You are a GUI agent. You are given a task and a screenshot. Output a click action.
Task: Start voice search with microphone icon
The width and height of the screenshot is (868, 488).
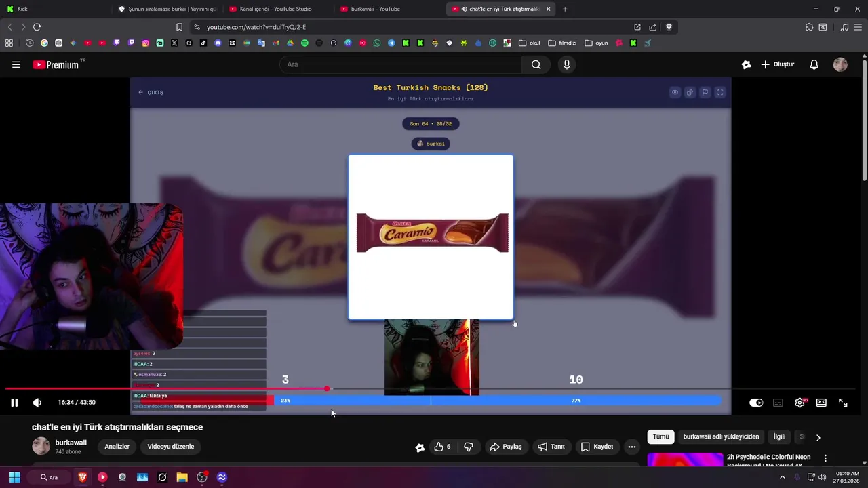point(567,64)
